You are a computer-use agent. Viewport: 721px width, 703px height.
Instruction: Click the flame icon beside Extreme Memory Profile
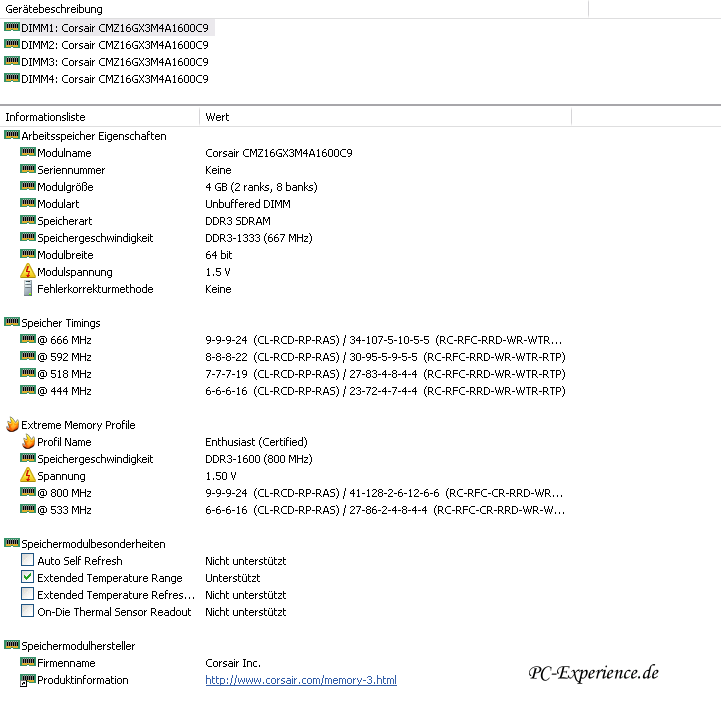tap(12, 425)
